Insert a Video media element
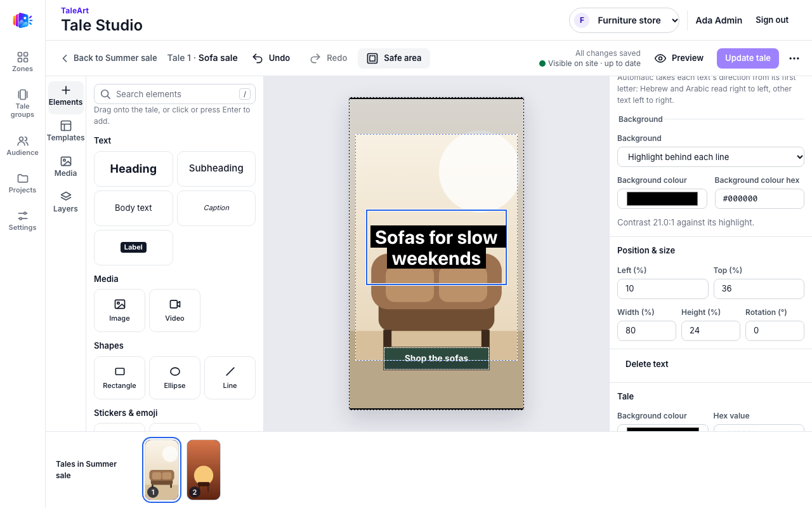The image size is (812, 508). click(174, 311)
